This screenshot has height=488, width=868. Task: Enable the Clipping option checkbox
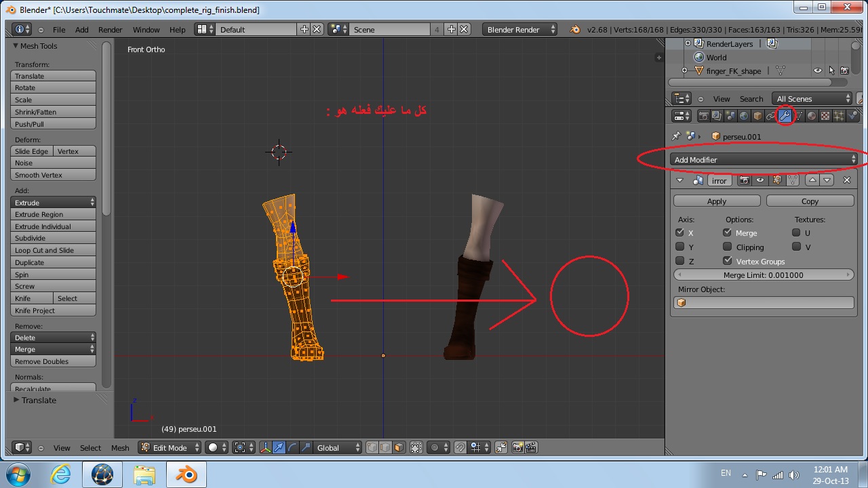click(x=728, y=247)
